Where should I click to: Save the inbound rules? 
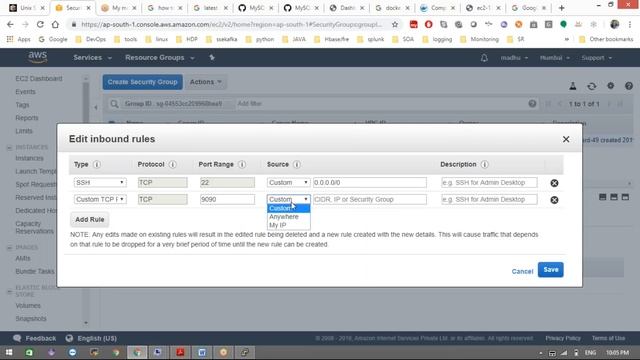point(550,270)
